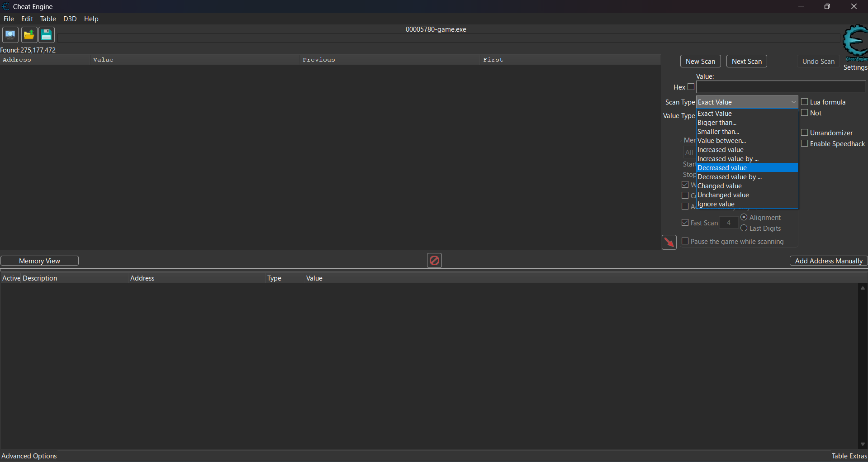Check Pause the game while scanning
The height and width of the screenshot is (462, 868).
(x=685, y=241)
